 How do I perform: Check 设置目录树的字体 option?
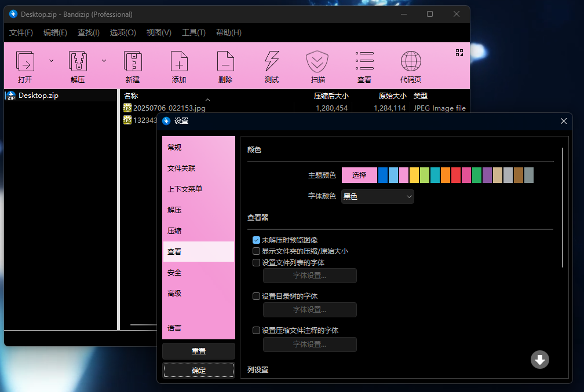click(256, 296)
